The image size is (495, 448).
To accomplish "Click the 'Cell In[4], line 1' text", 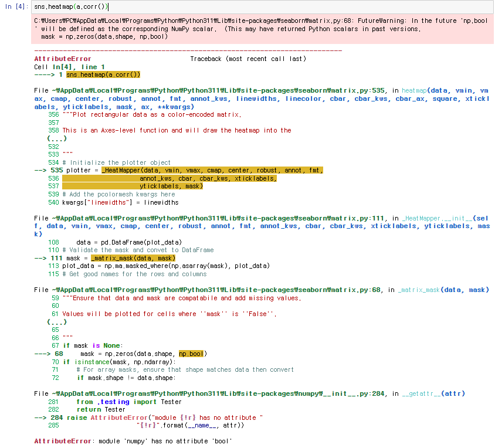I will tap(70, 67).
